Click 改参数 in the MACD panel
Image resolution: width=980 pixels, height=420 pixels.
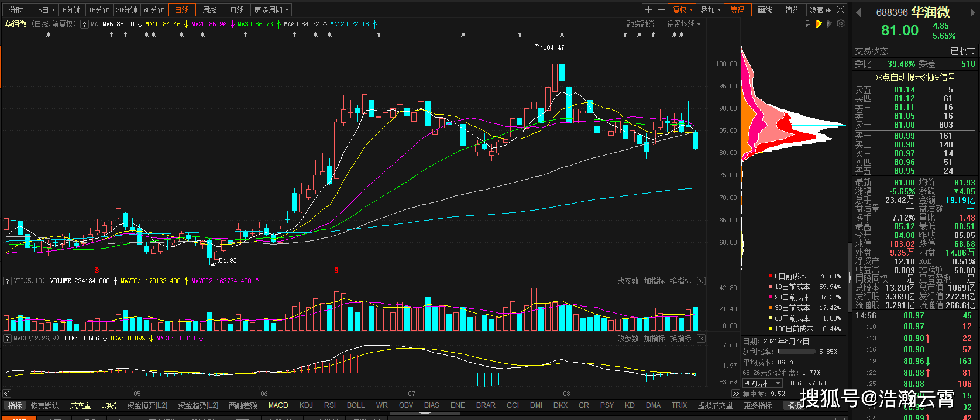628,339
